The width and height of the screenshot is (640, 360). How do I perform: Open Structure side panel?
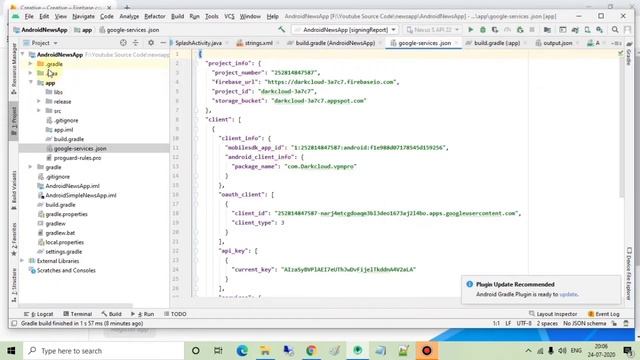[13, 285]
